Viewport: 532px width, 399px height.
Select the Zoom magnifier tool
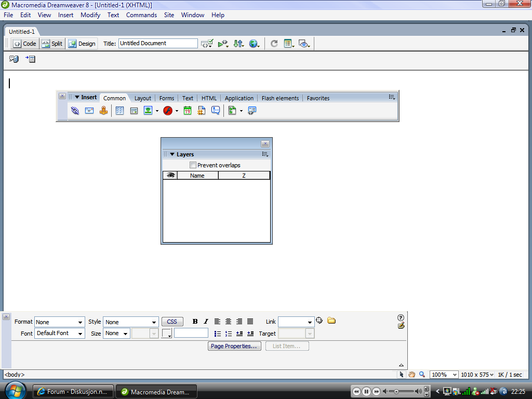click(x=422, y=375)
